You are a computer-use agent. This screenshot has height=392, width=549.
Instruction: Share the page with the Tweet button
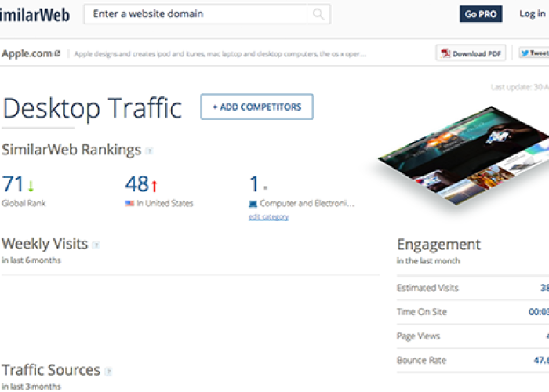[x=533, y=53]
